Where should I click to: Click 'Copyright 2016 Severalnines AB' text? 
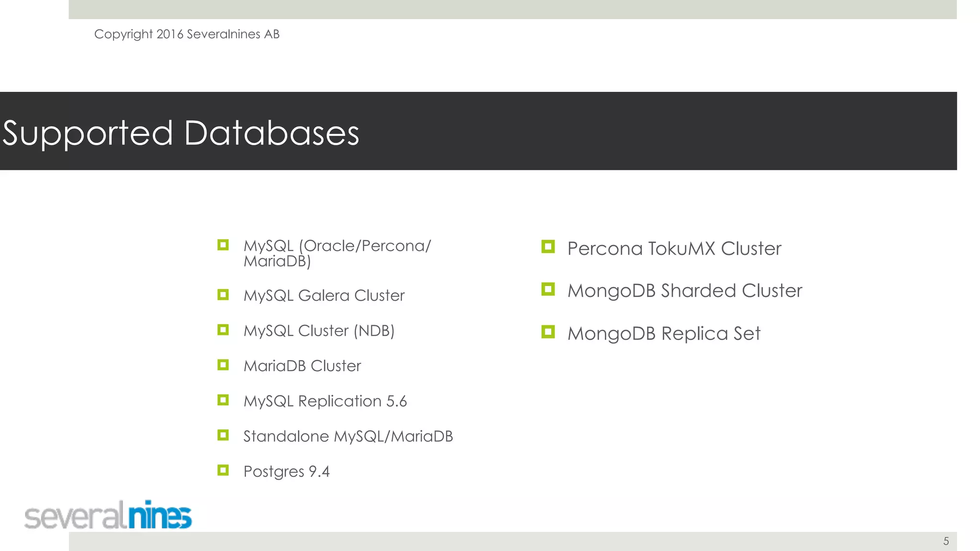click(187, 34)
